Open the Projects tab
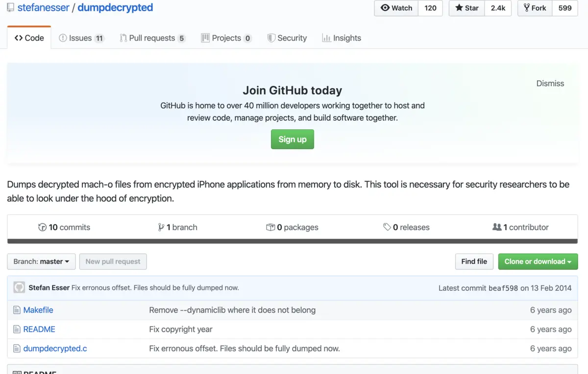This screenshot has width=588, height=374. coord(226,38)
